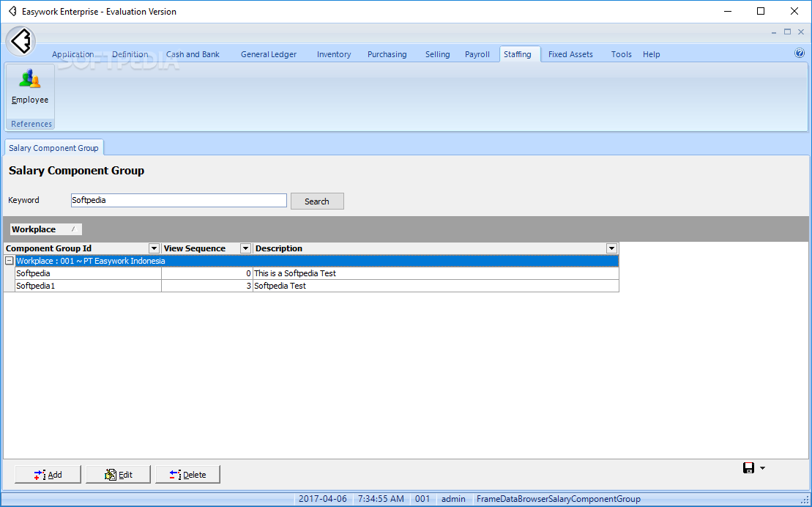
Task: Minimize the Easywork Enterprise window
Action: pyautogui.click(x=728, y=12)
